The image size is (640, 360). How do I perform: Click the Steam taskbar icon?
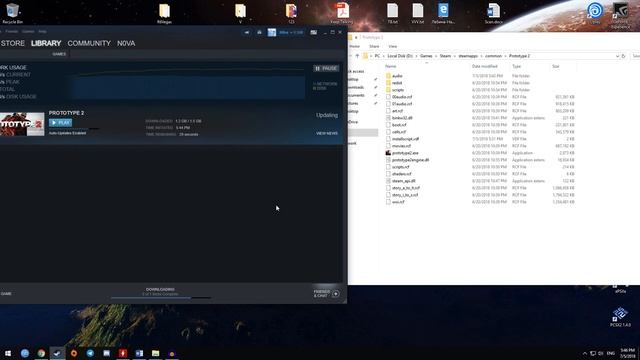click(x=57, y=353)
